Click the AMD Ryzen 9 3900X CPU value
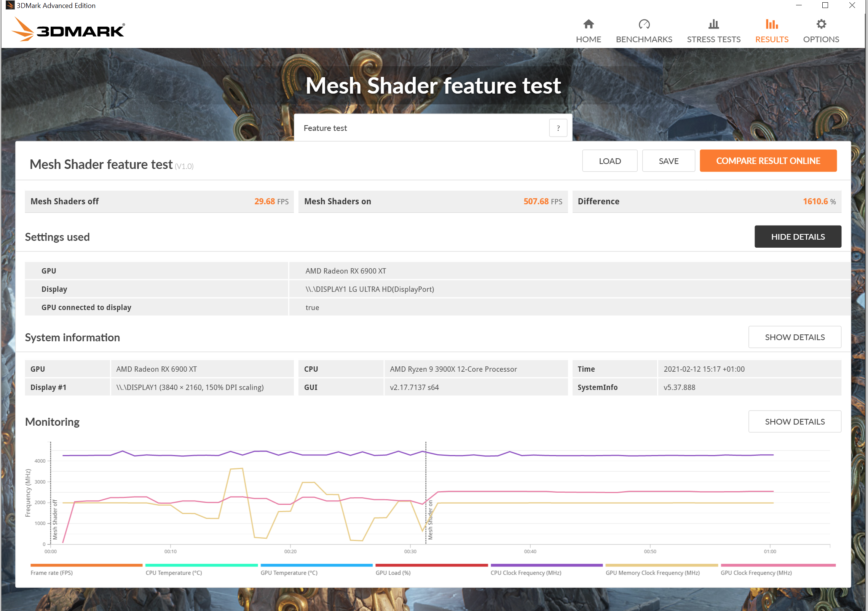This screenshot has height=611, width=868. coord(453,369)
